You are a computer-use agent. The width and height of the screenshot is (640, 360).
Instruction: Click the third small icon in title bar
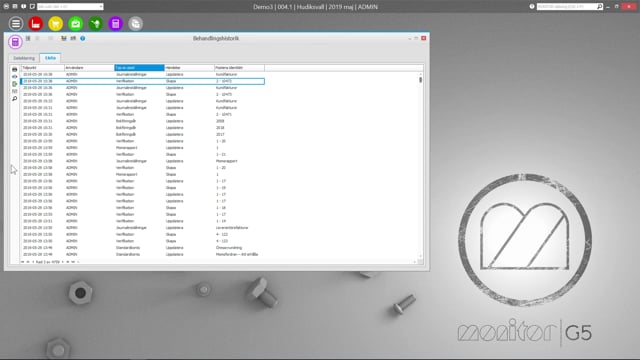pos(24,7)
